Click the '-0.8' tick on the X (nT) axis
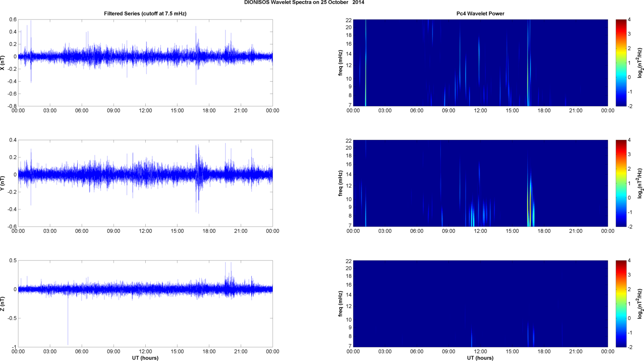The height and width of the screenshot is (361, 644). (x=12, y=106)
